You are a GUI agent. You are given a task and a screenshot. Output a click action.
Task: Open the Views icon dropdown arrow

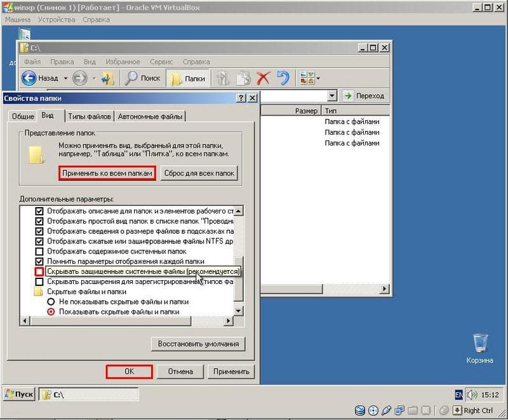(x=318, y=78)
